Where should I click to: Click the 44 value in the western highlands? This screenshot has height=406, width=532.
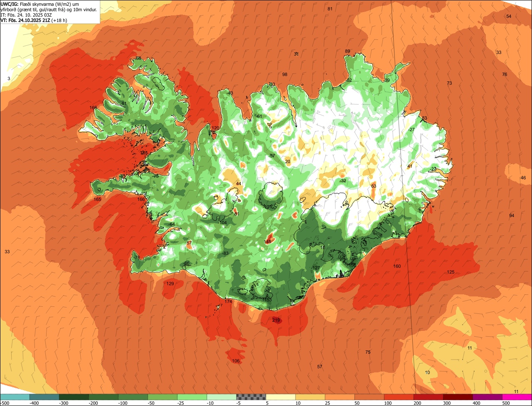click(x=239, y=183)
